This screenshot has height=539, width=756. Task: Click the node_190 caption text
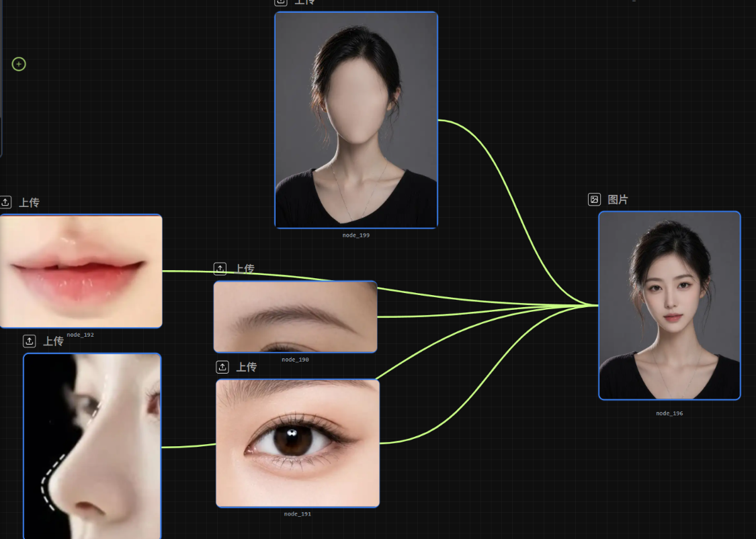(296, 360)
